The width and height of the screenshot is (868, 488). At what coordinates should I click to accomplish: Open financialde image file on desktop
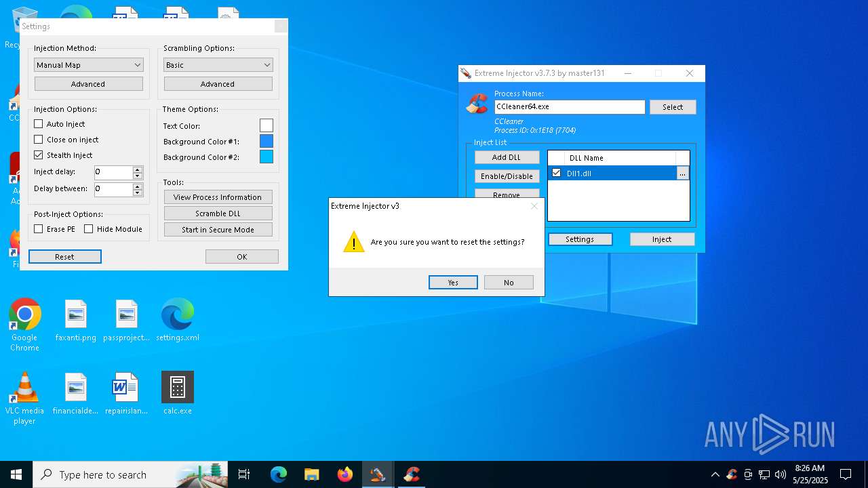coord(76,394)
